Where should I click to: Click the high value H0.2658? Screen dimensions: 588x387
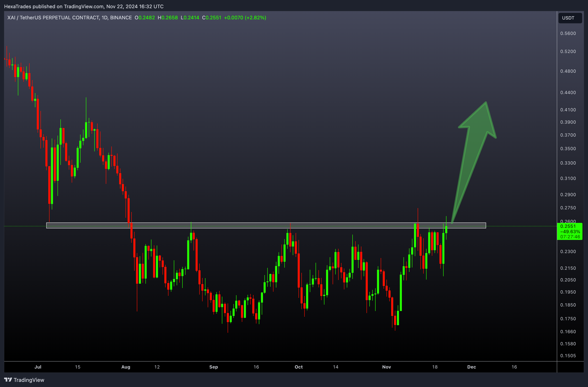(x=168, y=17)
